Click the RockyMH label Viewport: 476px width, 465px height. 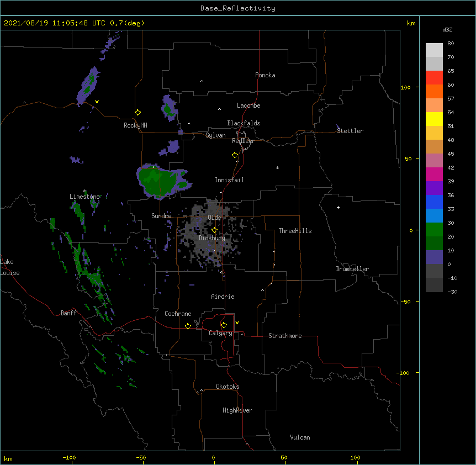pos(135,125)
